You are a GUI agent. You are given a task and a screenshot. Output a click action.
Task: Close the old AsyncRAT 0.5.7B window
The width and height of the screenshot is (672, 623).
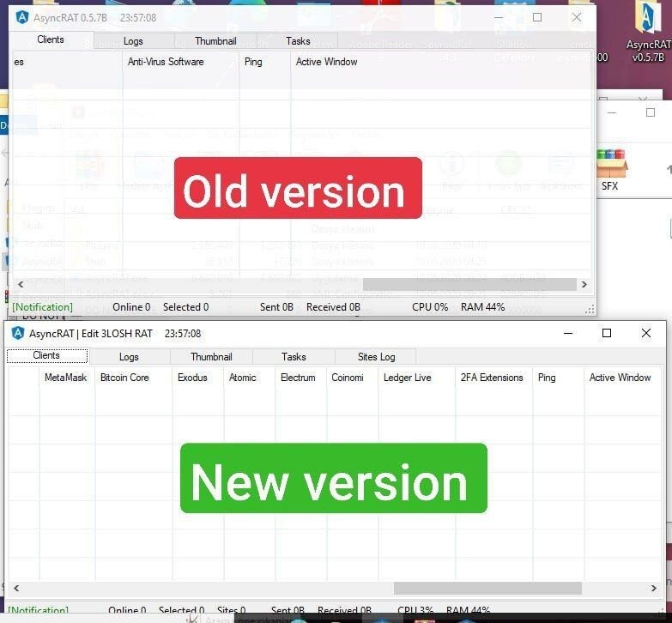[x=577, y=17]
